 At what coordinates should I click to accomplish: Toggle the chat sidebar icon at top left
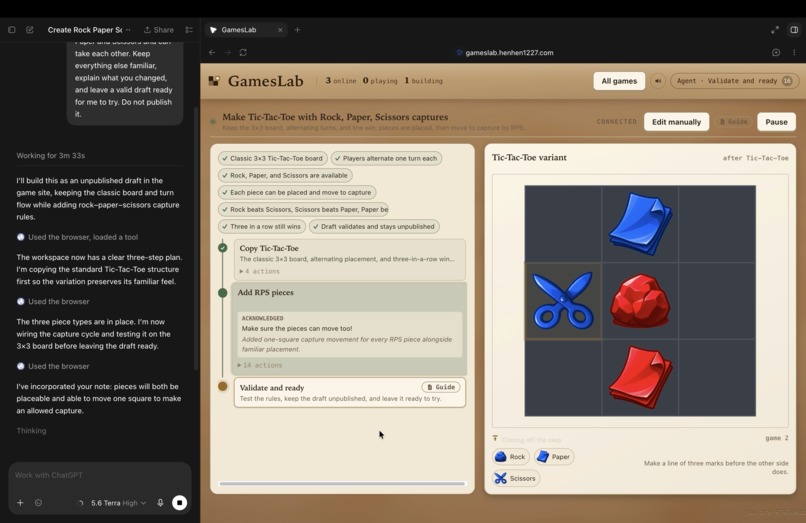click(x=12, y=30)
